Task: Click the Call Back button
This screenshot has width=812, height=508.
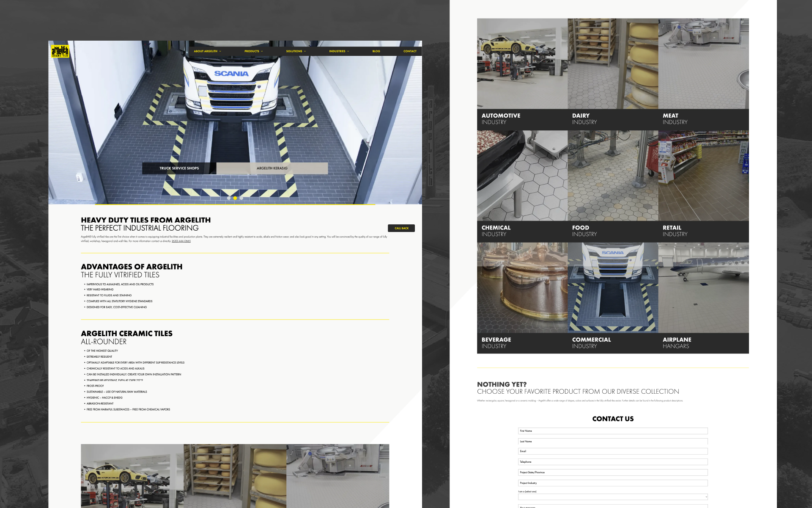Action: pos(401,228)
